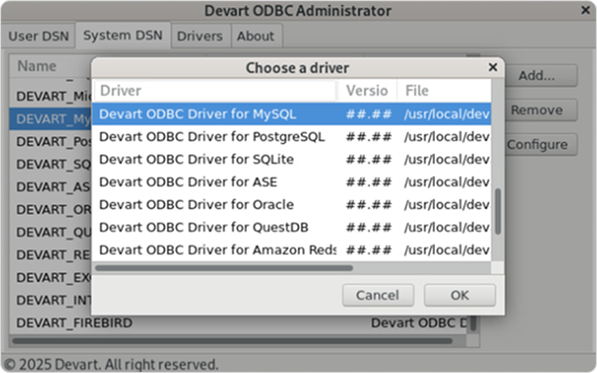Open the Drivers tab
Screen dimensions: 597x373
click(200, 36)
